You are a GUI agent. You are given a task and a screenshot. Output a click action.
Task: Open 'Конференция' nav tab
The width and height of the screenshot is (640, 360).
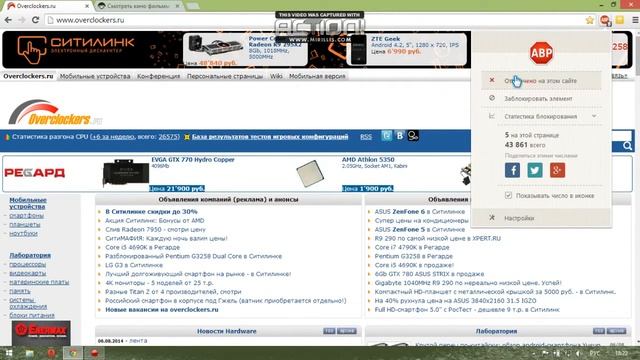click(x=158, y=76)
